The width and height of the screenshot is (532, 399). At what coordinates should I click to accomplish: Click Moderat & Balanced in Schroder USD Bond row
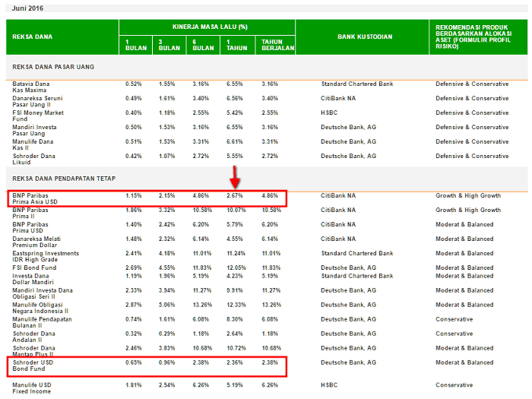coord(464,363)
